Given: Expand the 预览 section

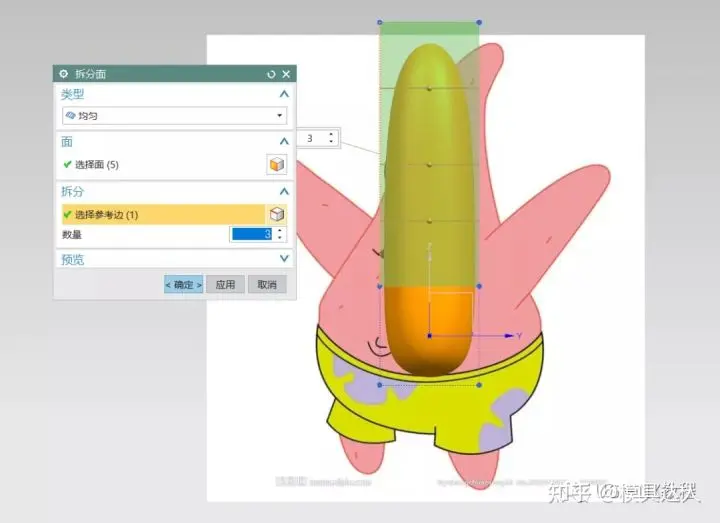Looking at the screenshot, I should 284,259.
